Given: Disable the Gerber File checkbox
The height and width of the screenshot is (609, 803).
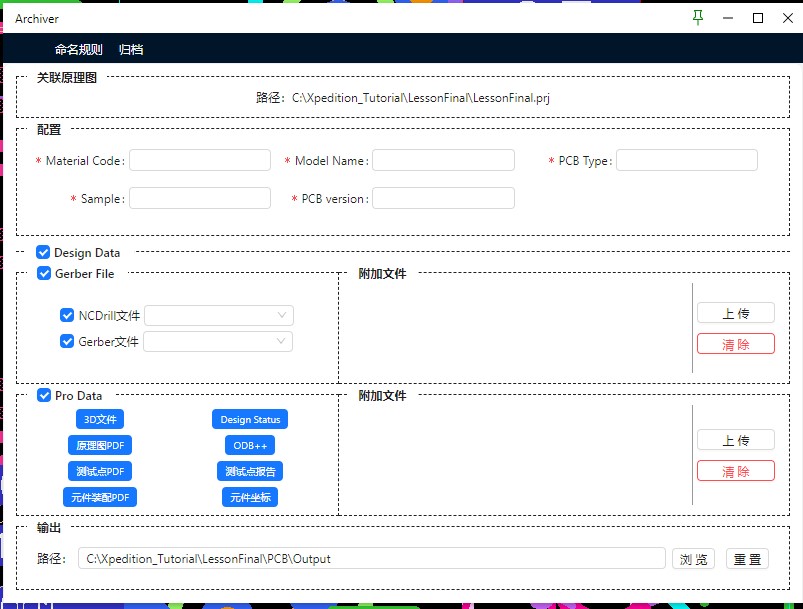Looking at the screenshot, I should (x=42, y=273).
